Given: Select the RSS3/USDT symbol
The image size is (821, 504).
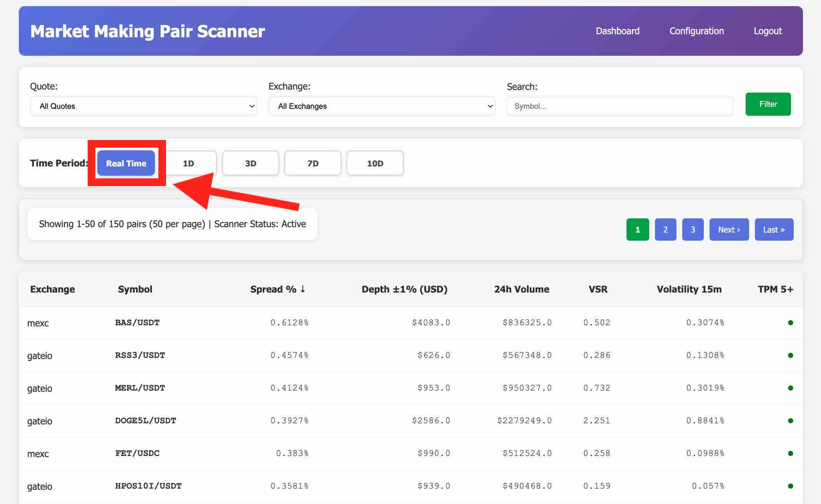Looking at the screenshot, I should tap(140, 355).
